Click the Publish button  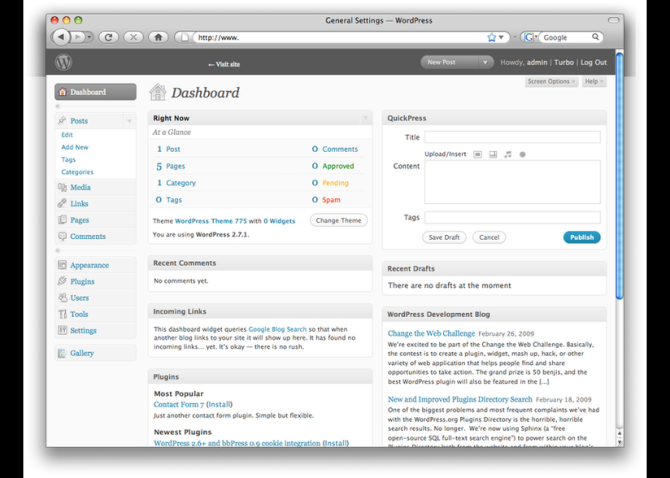tap(582, 238)
